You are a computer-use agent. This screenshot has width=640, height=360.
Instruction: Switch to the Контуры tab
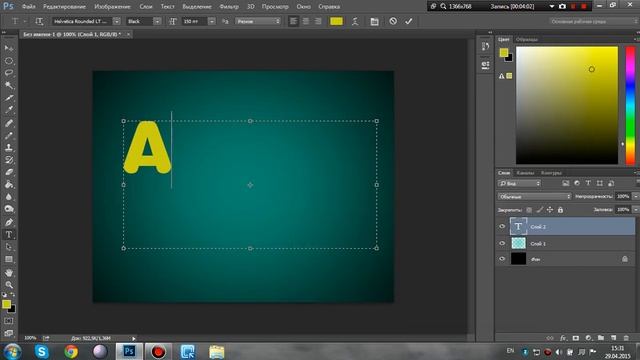551,173
